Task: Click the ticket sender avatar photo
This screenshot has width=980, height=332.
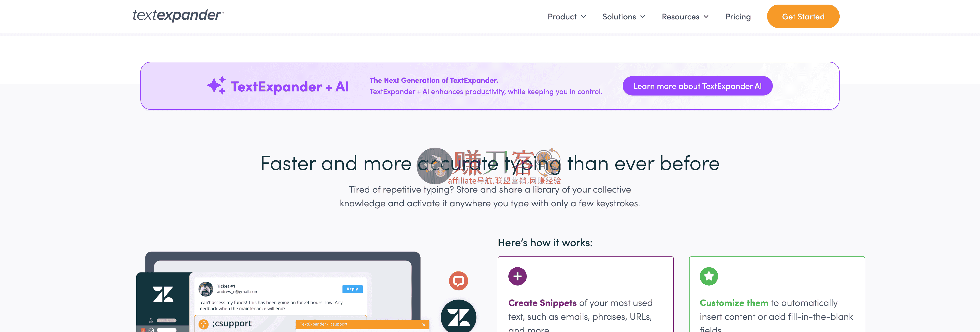Action: pyautogui.click(x=206, y=289)
